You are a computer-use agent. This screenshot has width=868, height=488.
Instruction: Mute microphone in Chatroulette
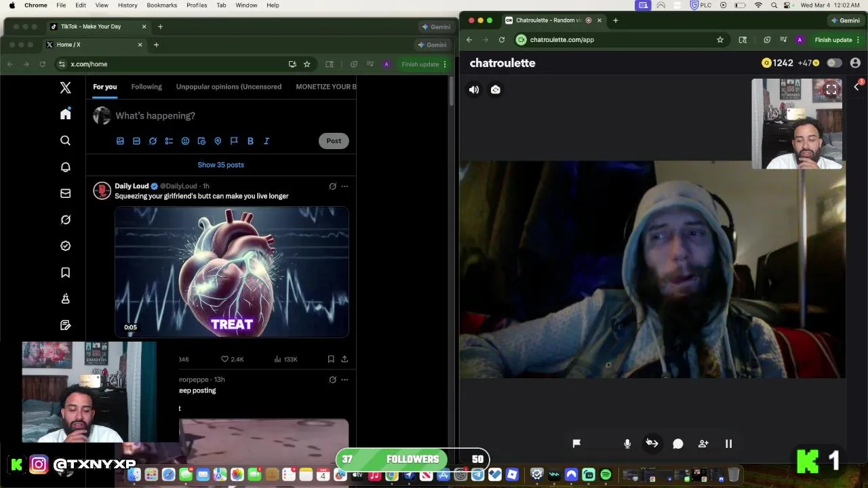(x=627, y=443)
